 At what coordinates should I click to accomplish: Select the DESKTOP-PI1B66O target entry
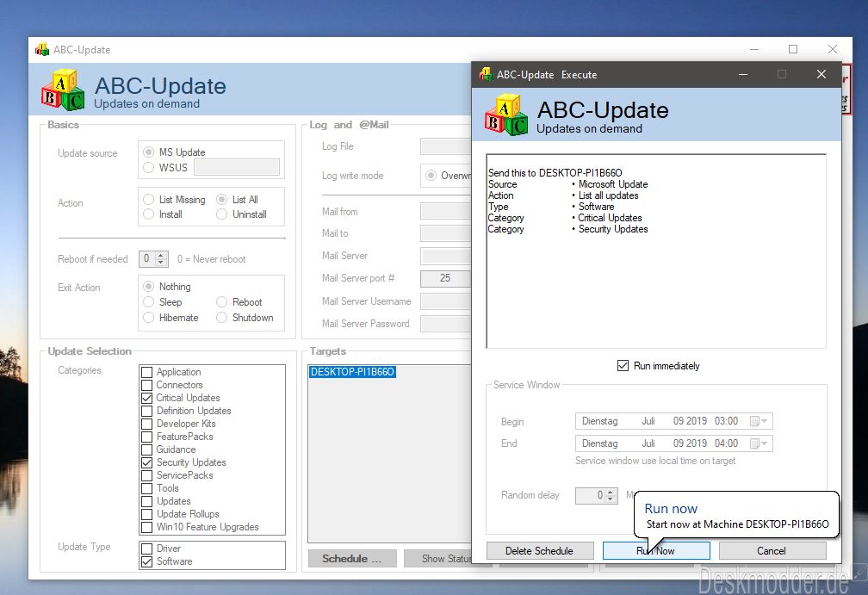coord(353,372)
